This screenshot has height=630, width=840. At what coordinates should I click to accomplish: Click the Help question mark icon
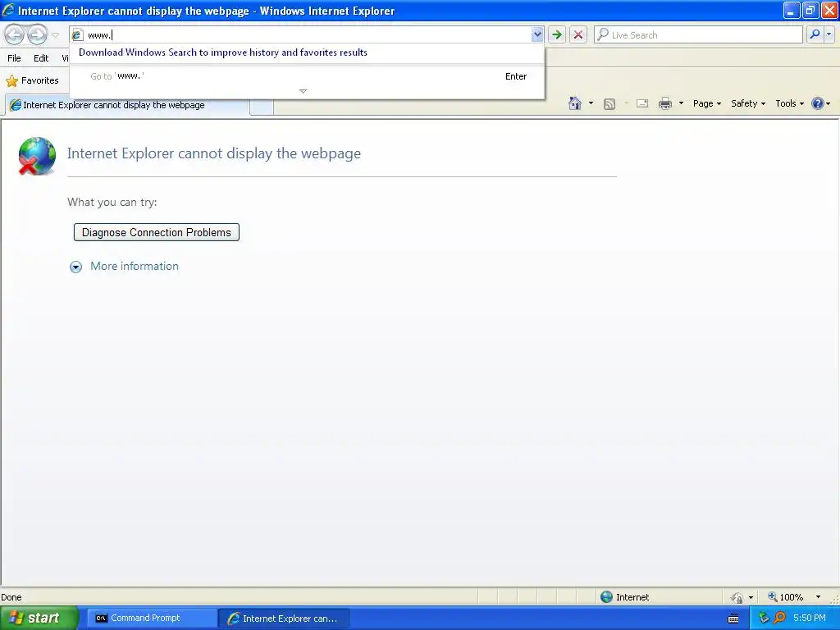pos(818,103)
